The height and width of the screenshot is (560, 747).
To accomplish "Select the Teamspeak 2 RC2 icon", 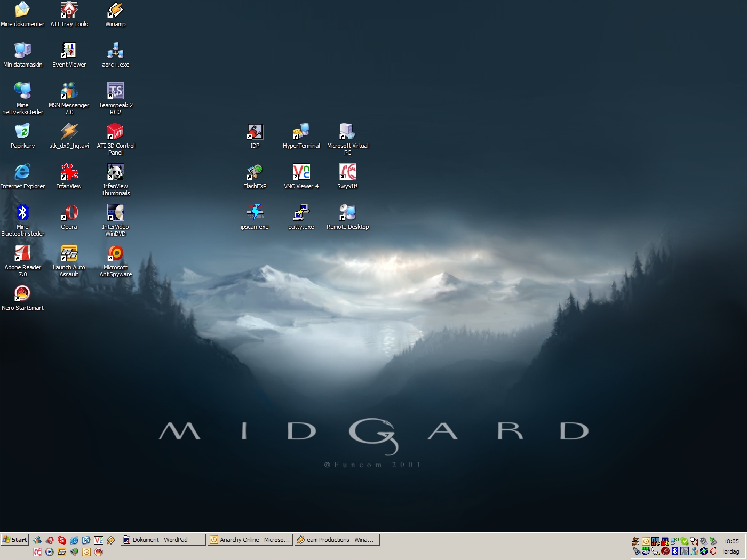I will 115,91.
